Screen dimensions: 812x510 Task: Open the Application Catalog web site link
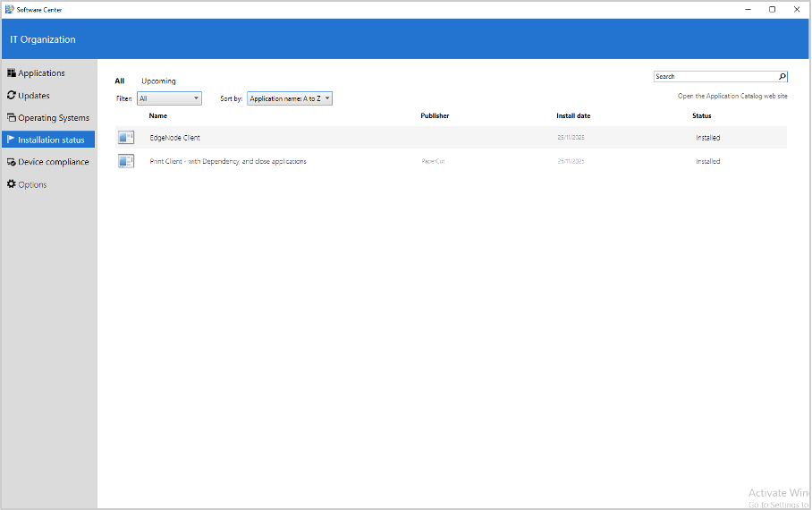pyautogui.click(x=732, y=96)
